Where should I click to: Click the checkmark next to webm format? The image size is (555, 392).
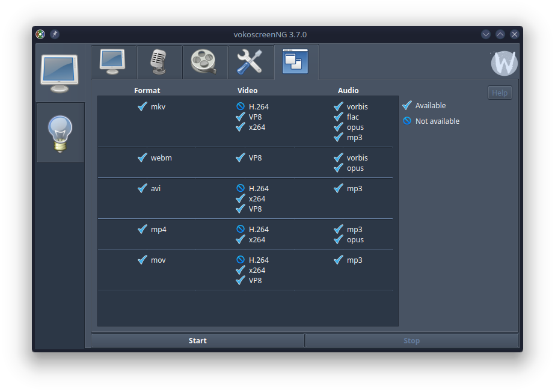tap(143, 158)
